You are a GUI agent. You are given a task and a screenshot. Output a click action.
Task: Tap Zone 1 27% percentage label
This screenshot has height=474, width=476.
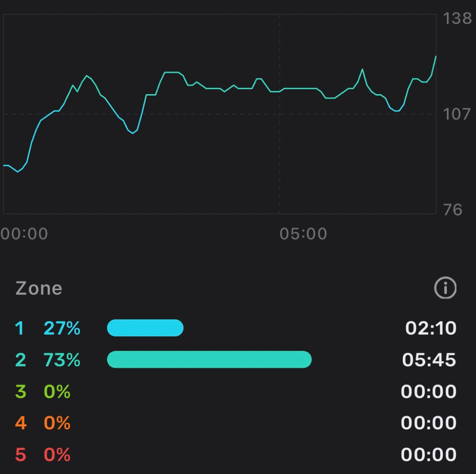pos(62,329)
